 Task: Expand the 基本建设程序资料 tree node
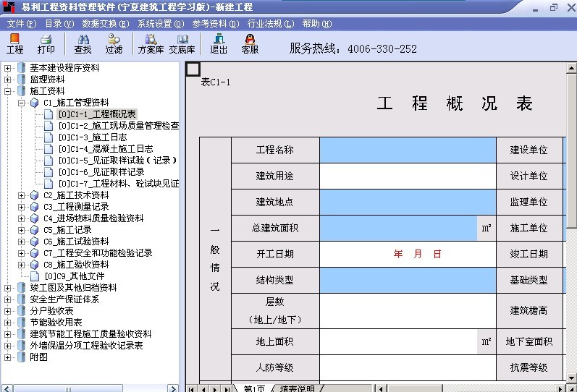[x=8, y=68]
